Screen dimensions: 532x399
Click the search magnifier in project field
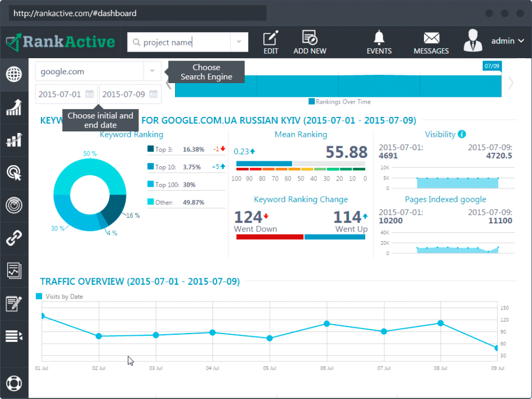136,42
